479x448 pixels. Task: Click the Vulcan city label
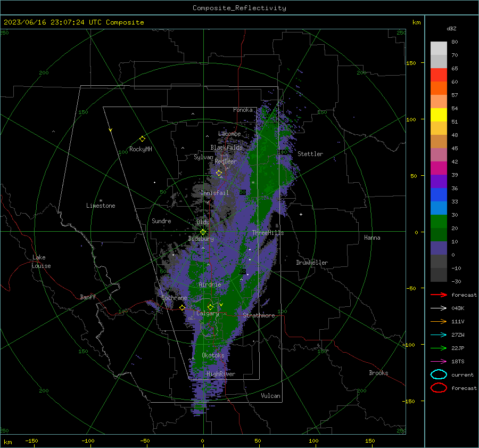click(270, 396)
